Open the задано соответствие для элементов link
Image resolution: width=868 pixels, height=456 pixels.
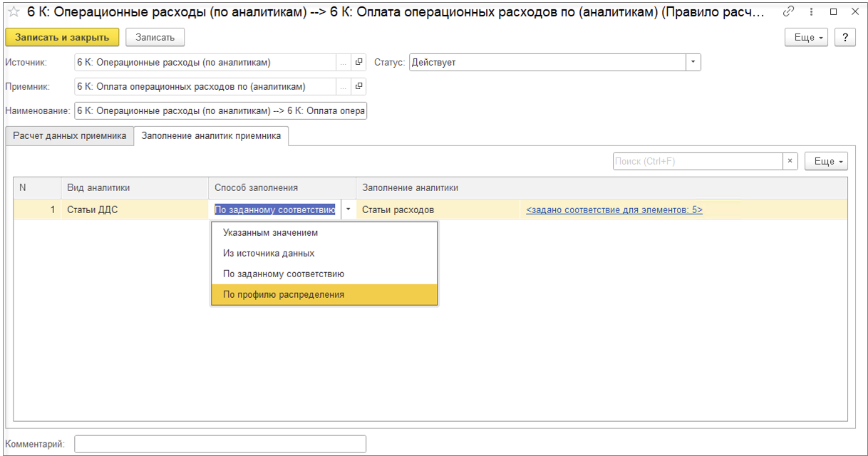614,209
